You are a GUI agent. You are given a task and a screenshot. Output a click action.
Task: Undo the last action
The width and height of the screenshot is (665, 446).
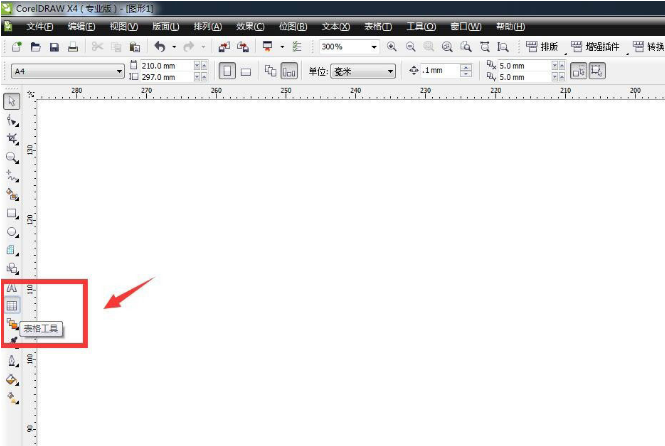[x=160, y=47]
